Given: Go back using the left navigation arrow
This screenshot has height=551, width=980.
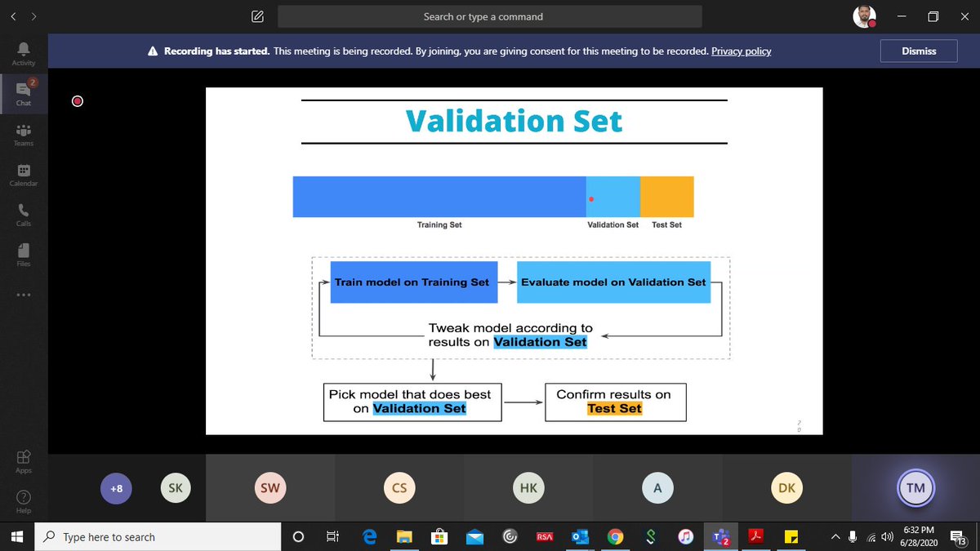Looking at the screenshot, I should [x=14, y=16].
